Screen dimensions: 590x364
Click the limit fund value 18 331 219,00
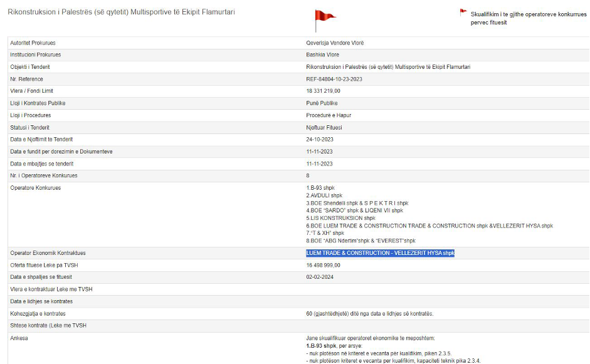click(x=323, y=91)
